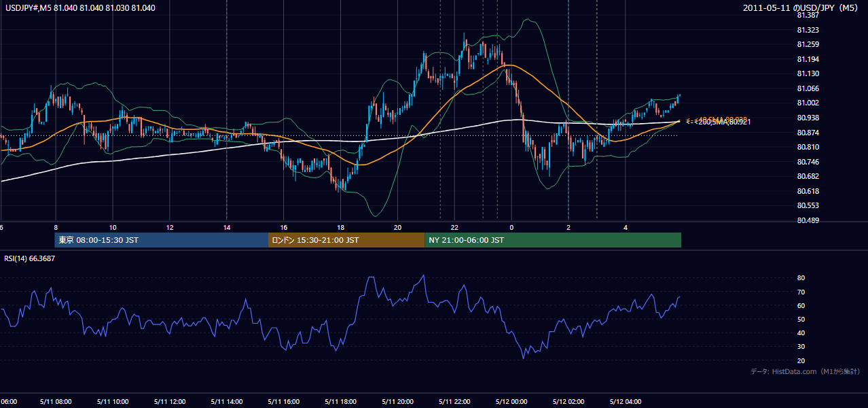Viewport: 868px width, 408px height.
Task: Click price axis label 81.259
Action: (807, 45)
